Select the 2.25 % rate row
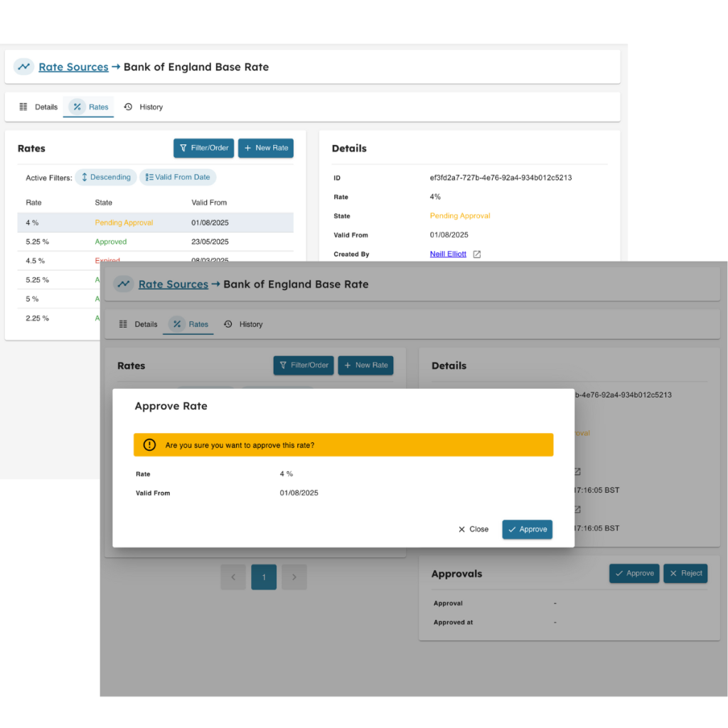 pyautogui.click(x=58, y=318)
